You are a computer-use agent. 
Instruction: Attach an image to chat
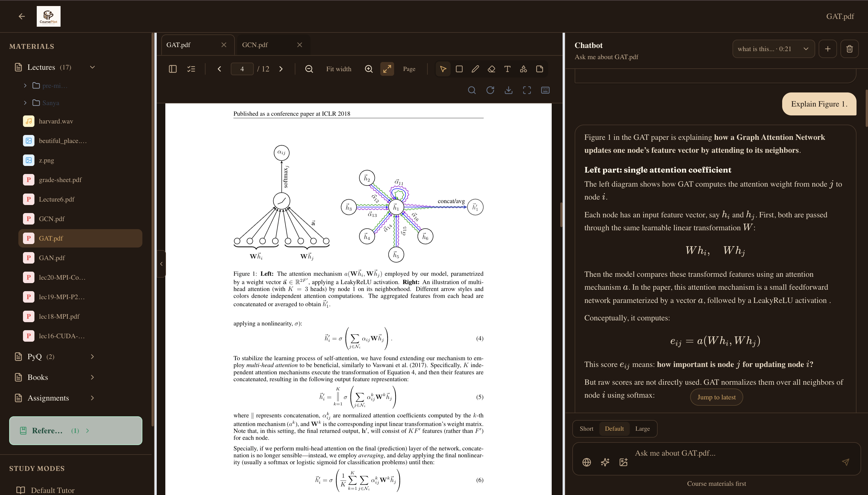tap(623, 462)
